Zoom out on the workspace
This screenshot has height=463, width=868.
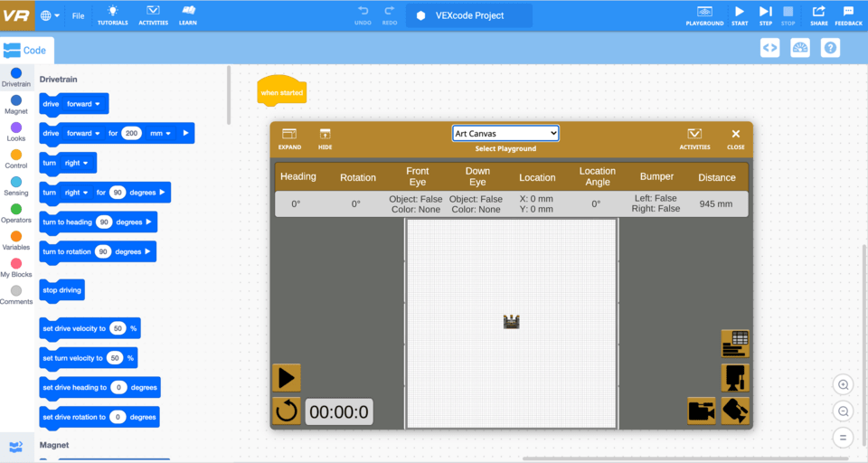coord(843,411)
